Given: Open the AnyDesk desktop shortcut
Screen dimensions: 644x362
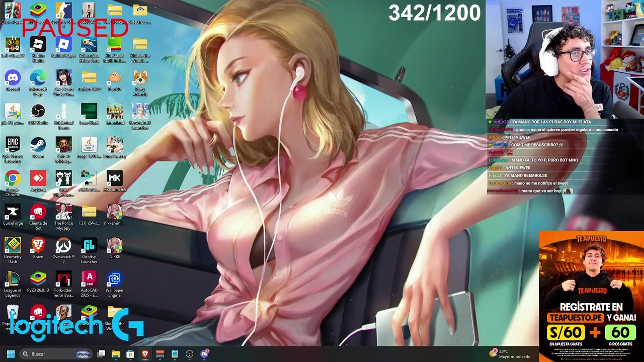Looking at the screenshot, I should (x=38, y=182).
